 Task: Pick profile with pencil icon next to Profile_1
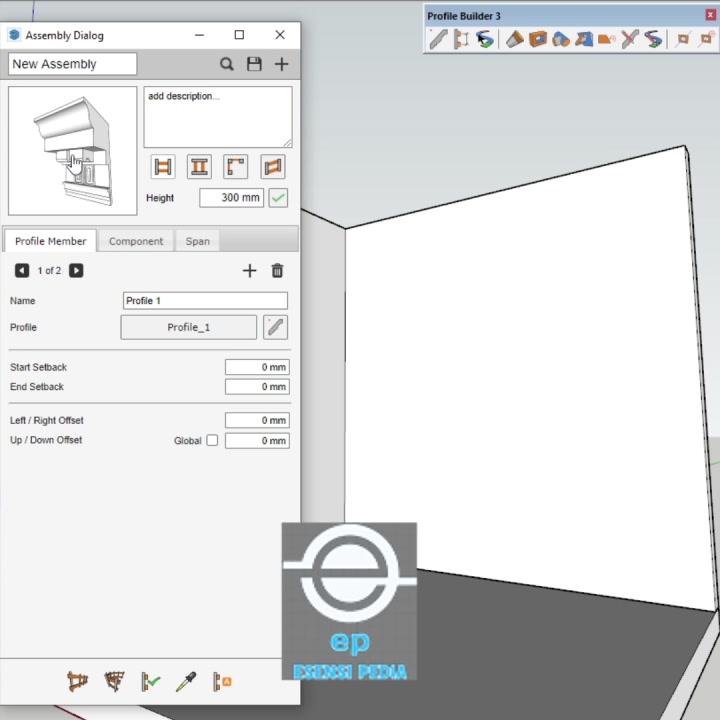pyautogui.click(x=276, y=327)
